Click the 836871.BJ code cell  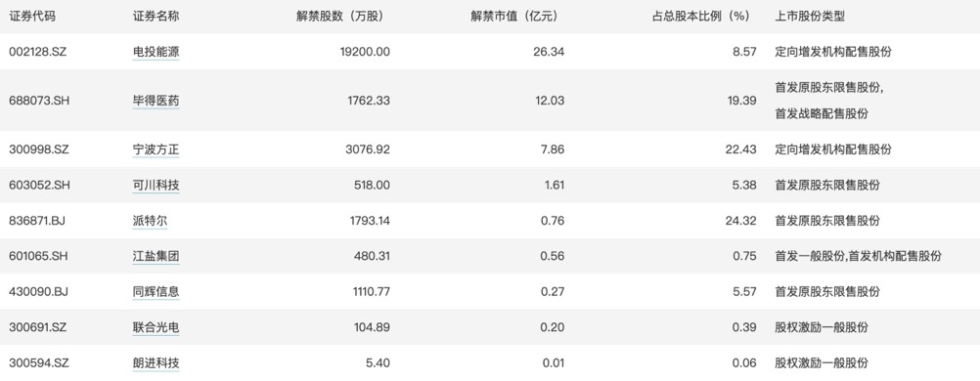37,221
